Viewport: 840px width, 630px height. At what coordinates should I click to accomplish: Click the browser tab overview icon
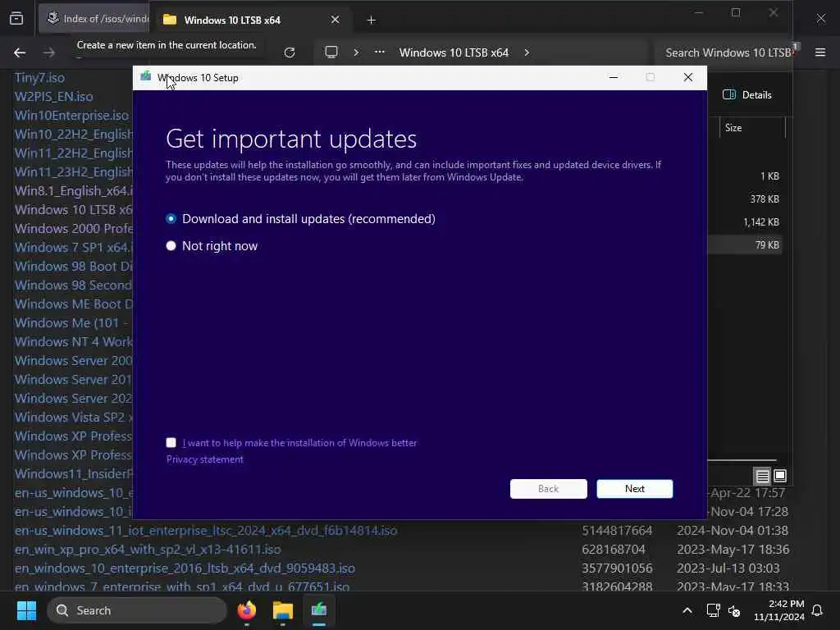click(x=16, y=19)
